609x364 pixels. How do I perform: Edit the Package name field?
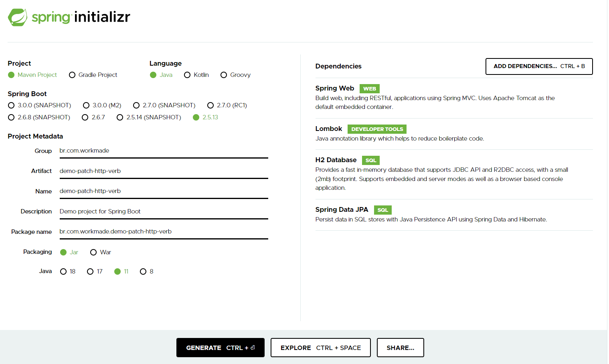click(x=164, y=232)
